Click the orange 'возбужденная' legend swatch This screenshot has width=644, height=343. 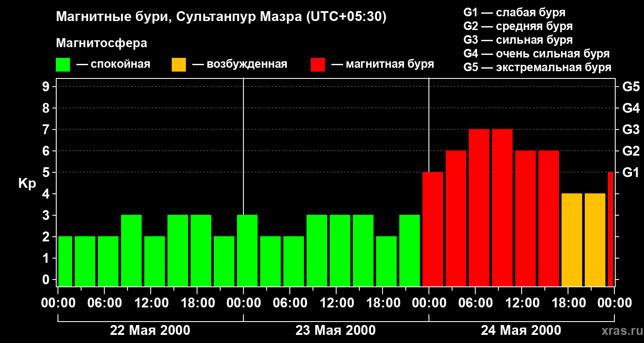(x=179, y=65)
